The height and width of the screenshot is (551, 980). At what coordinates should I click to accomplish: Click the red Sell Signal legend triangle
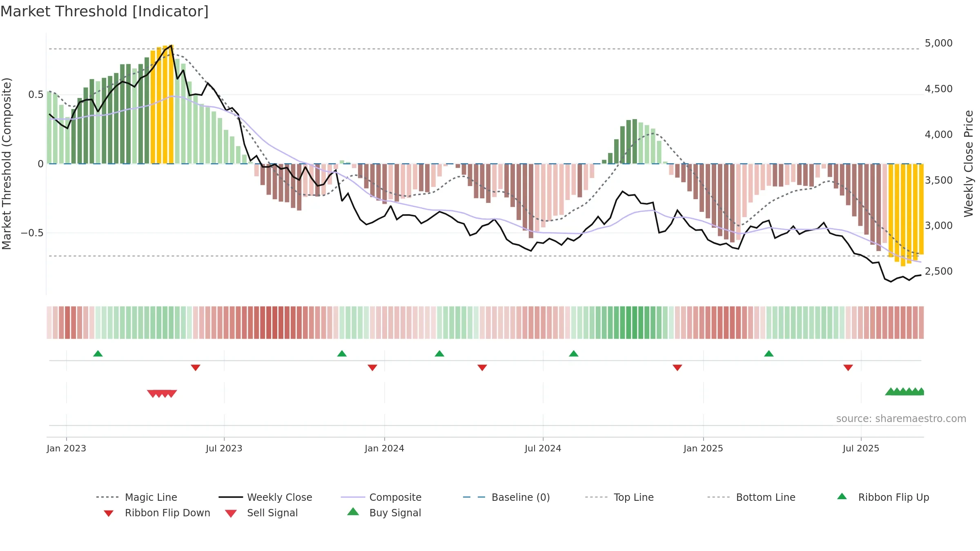pos(231,513)
